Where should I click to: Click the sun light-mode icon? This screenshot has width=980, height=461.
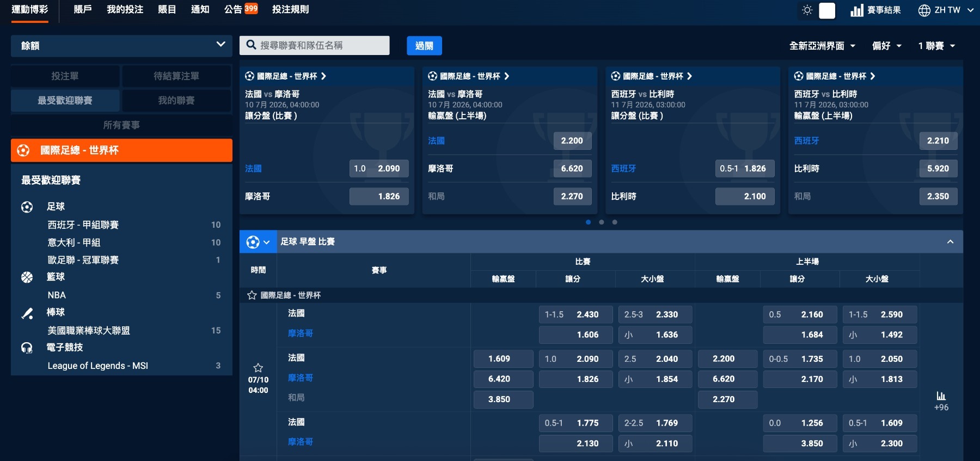pyautogui.click(x=807, y=10)
